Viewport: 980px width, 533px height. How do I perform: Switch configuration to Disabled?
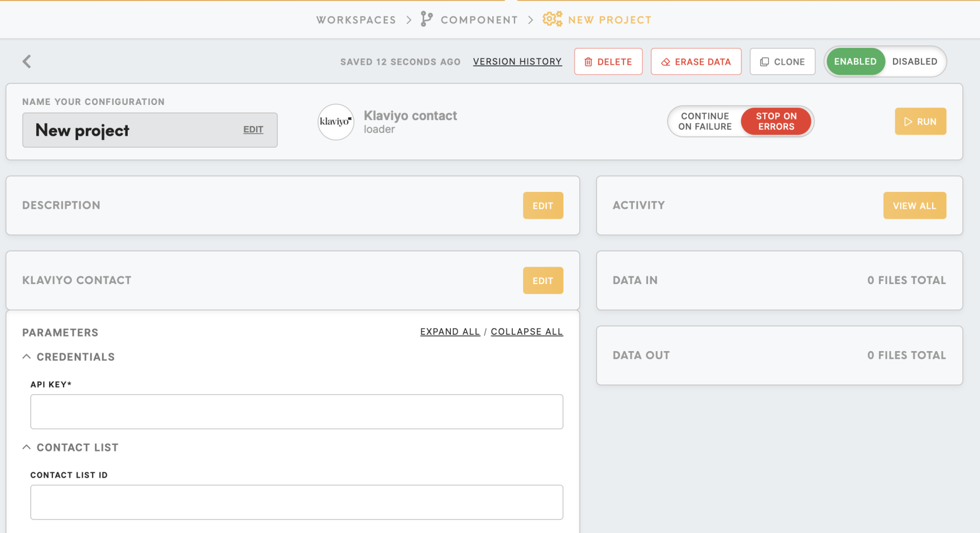click(915, 61)
